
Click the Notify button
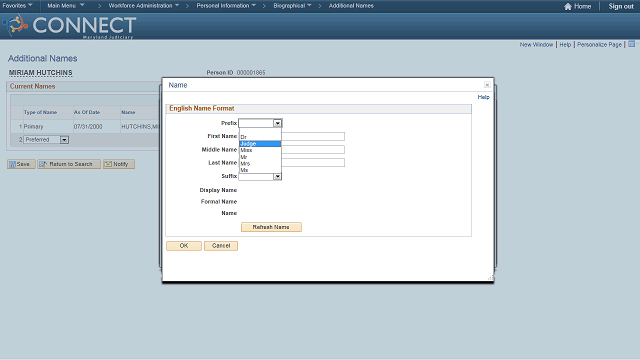pyautogui.click(x=119, y=164)
